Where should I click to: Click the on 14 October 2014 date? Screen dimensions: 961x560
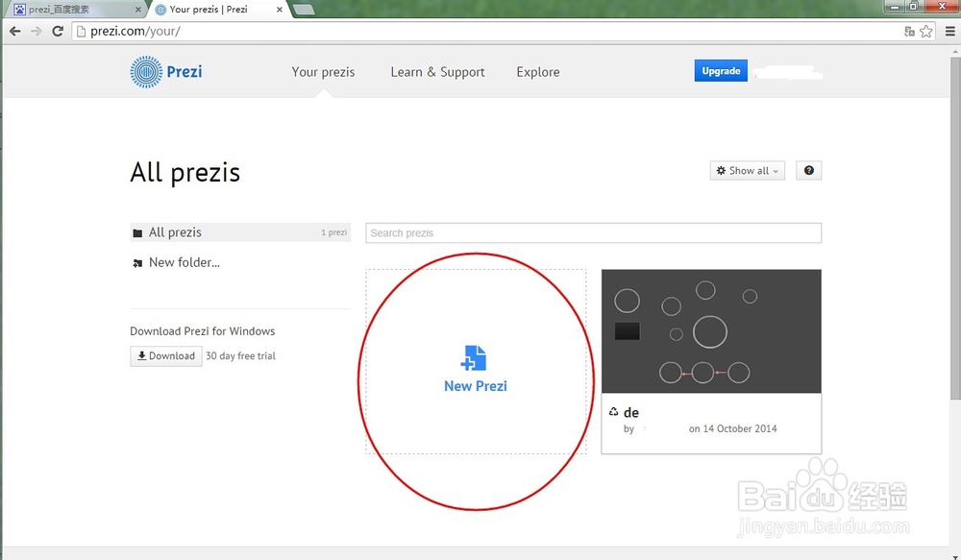(733, 428)
